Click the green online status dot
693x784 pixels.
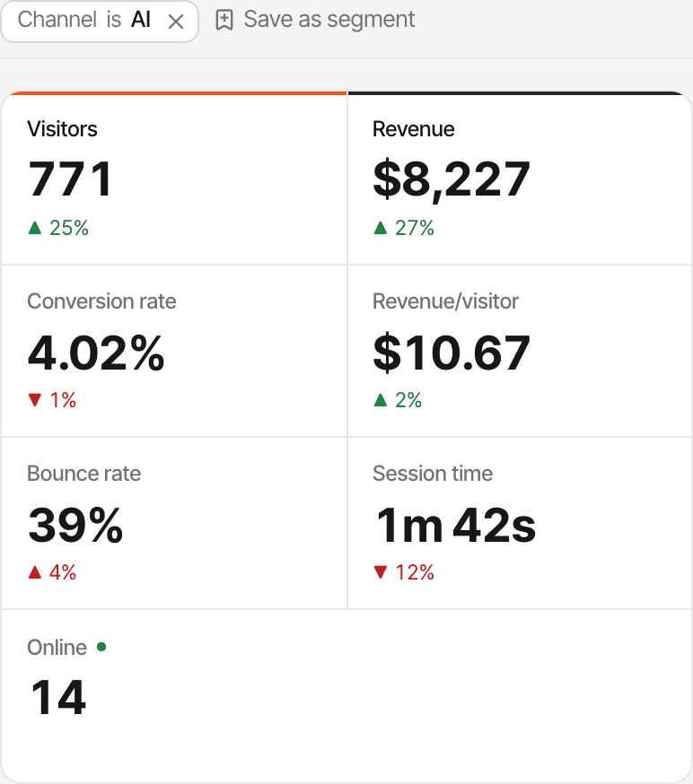(x=101, y=647)
